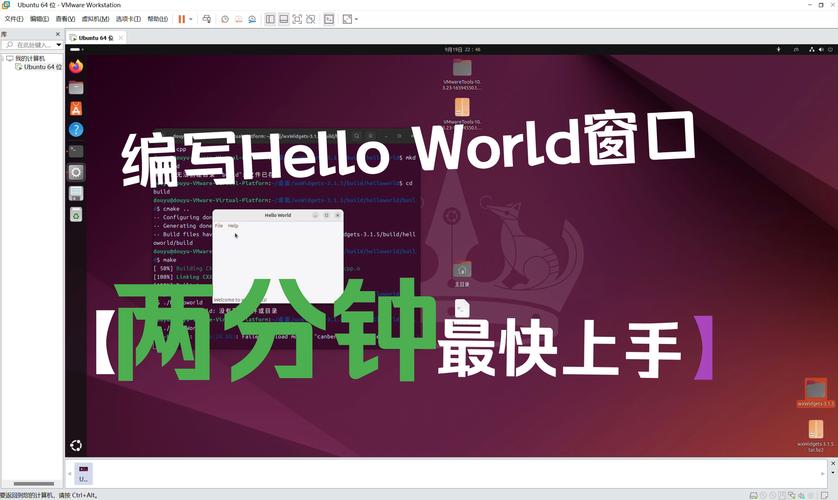Close the thumbnail bar
The width and height of the screenshot is (838, 500).
click(833, 463)
